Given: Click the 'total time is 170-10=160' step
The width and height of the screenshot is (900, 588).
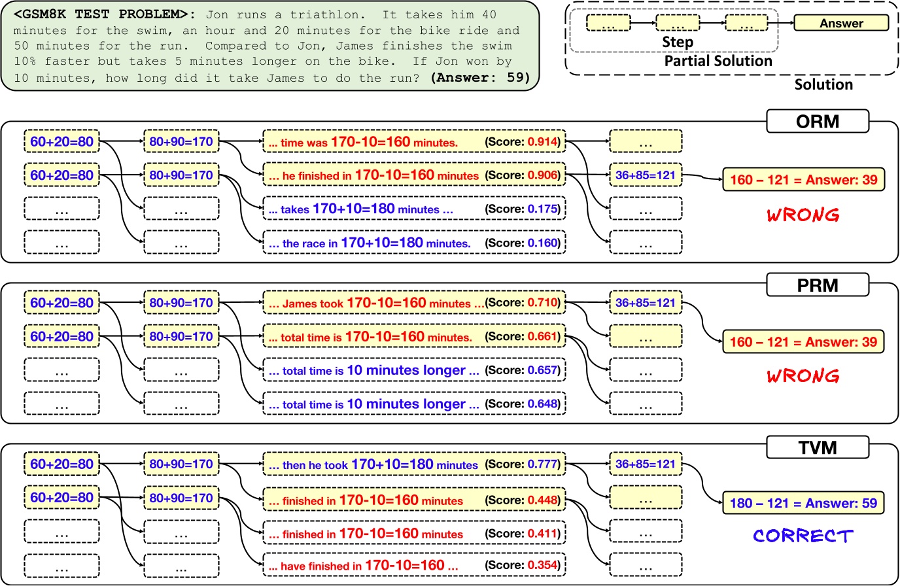Looking at the screenshot, I should 414,337.
